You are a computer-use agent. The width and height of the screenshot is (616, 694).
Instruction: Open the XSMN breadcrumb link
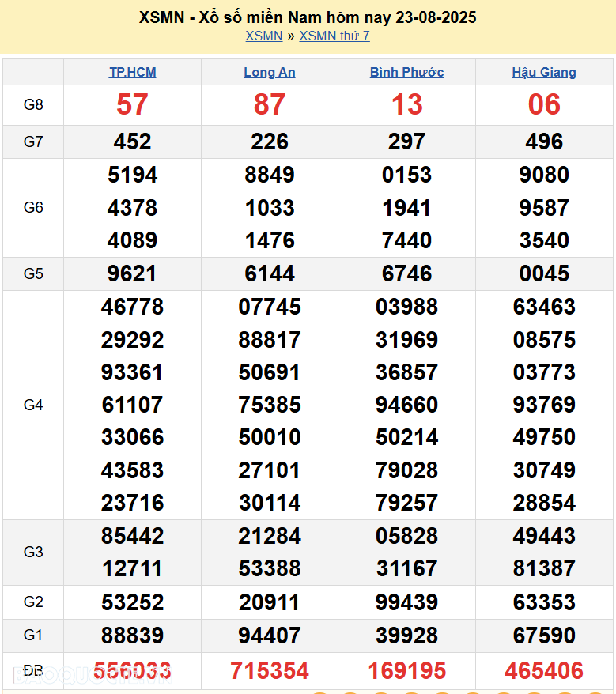[263, 36]
